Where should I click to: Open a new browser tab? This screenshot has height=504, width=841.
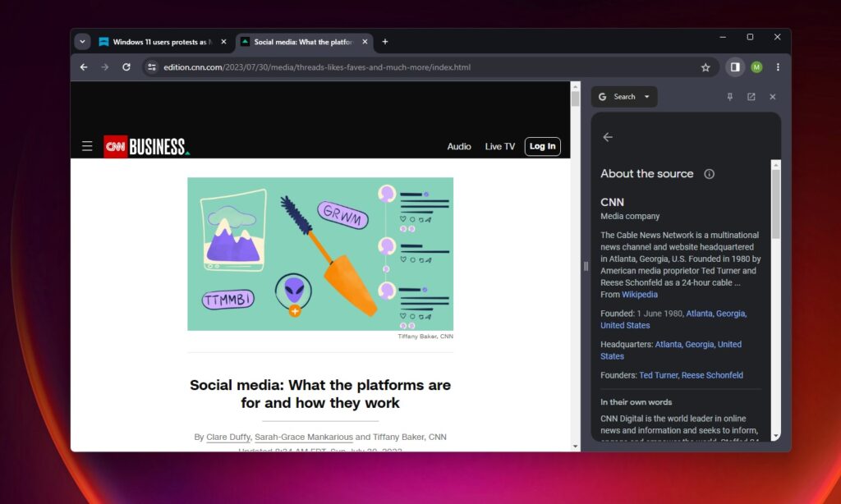[x=384, y=40]
